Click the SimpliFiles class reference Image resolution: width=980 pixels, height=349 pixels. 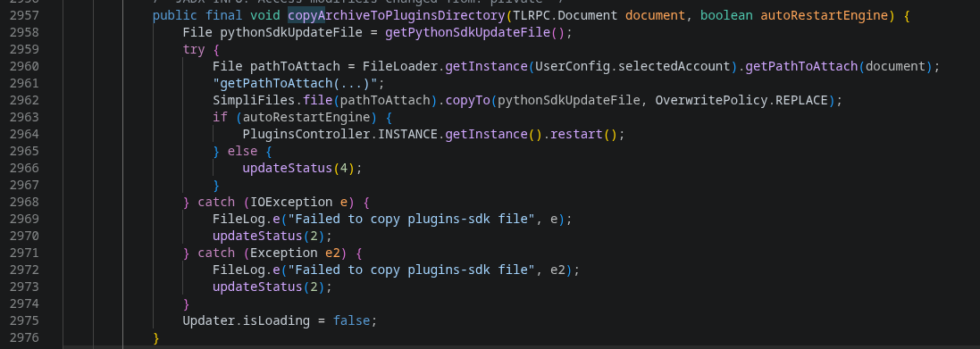click(254, 100)
